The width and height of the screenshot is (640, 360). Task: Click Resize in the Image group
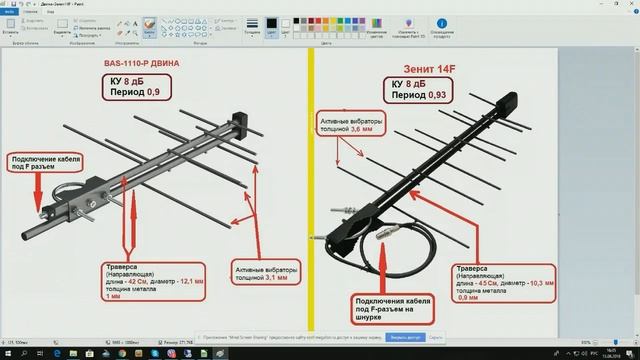(92, 28)
